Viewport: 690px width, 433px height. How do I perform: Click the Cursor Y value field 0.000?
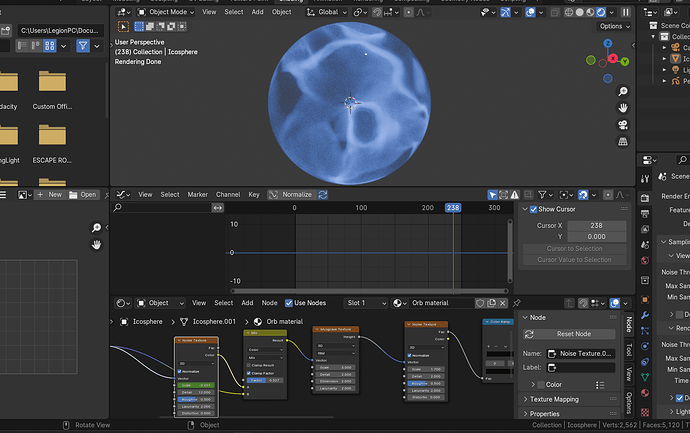click(596, 237)
